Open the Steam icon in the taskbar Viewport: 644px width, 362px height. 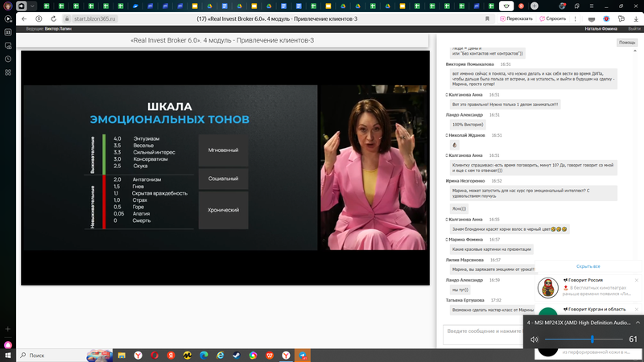(x=236, y=355)
